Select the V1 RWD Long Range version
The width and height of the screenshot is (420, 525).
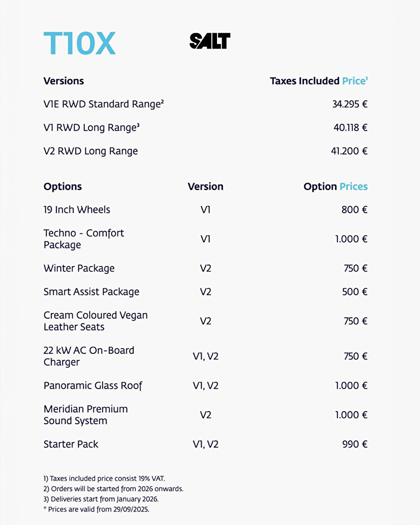(91, 127)
